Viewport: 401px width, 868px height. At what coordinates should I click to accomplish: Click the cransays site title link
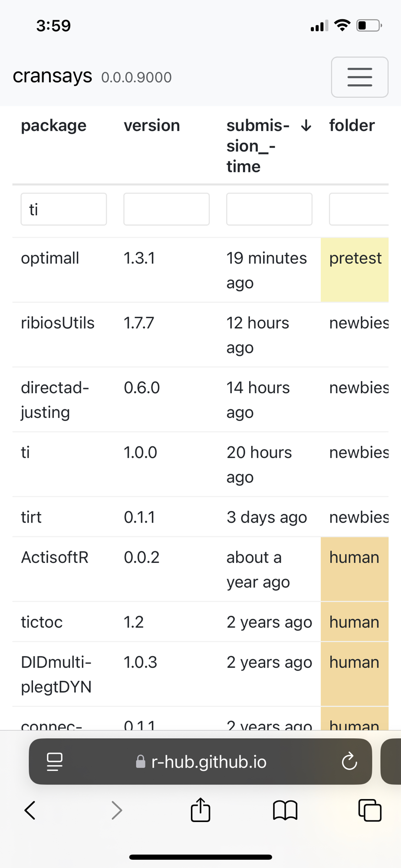tap(52, 76)
